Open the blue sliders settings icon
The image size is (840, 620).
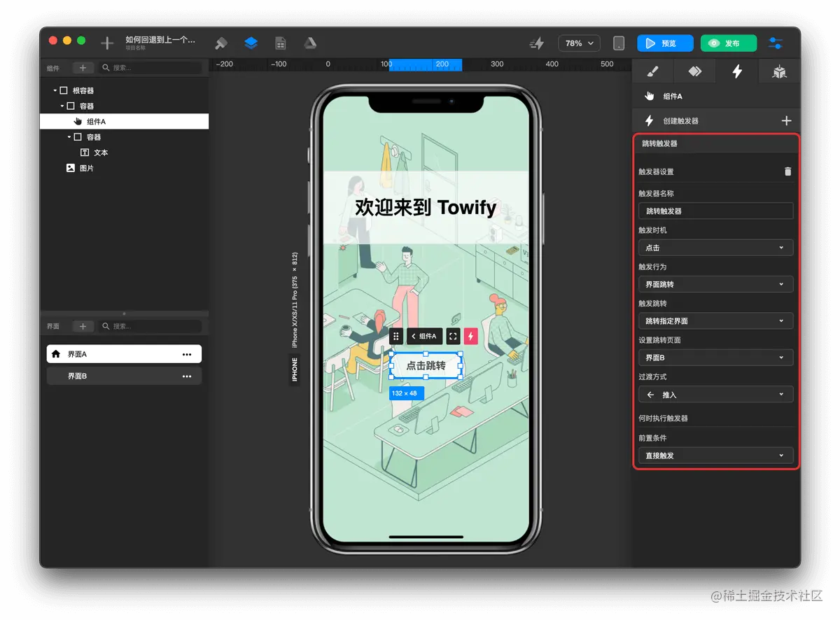coord(776,43)
